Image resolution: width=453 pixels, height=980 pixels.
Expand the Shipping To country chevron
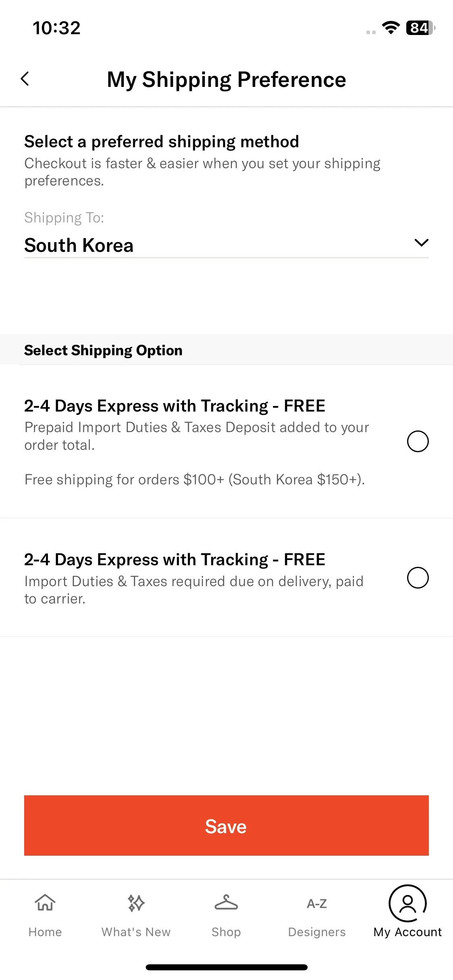point(421,243)
